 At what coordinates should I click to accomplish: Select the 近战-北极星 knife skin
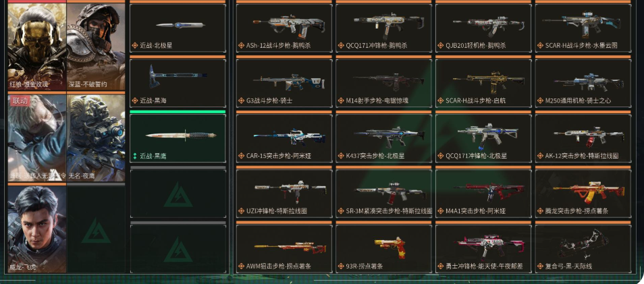178,28
